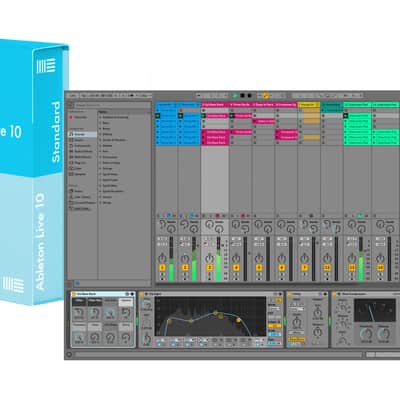
Task: Adjust track 1 volume fader meter
Action: (172, 259)
